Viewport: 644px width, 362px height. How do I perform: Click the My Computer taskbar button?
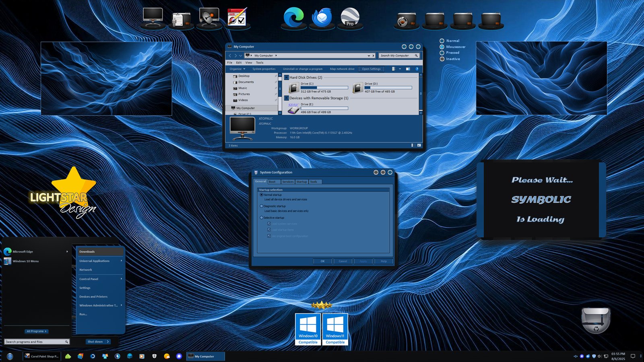[205, 356]
